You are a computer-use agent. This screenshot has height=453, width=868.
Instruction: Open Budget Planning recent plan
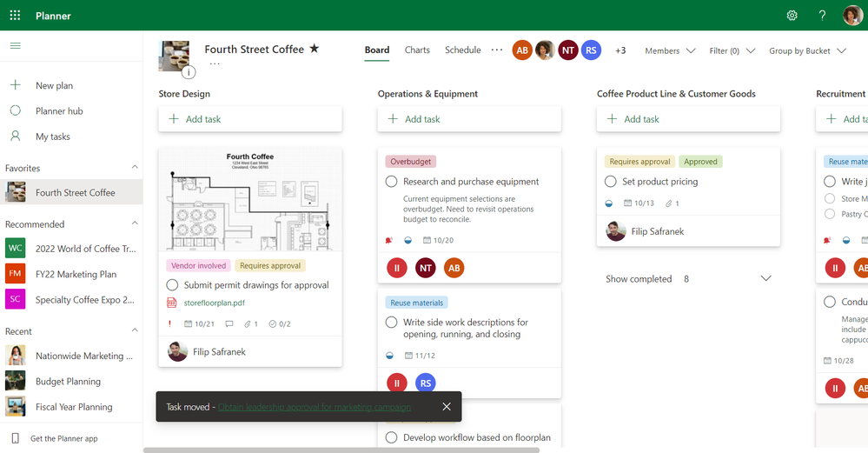pyautogui.click(x=71, y=381)
